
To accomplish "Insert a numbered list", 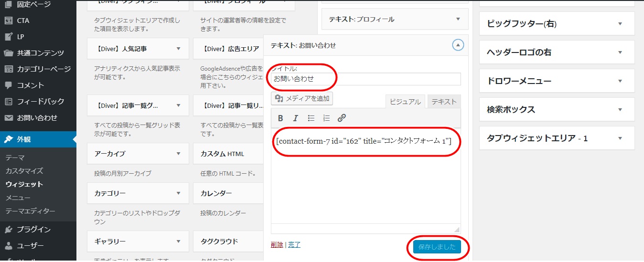I will click(326, 118).
